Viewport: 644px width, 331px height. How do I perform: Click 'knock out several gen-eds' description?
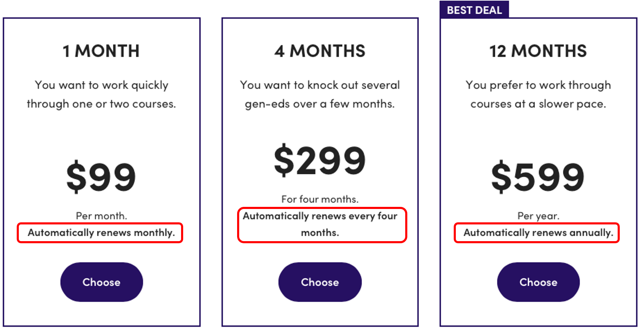[x=320, y=94]
